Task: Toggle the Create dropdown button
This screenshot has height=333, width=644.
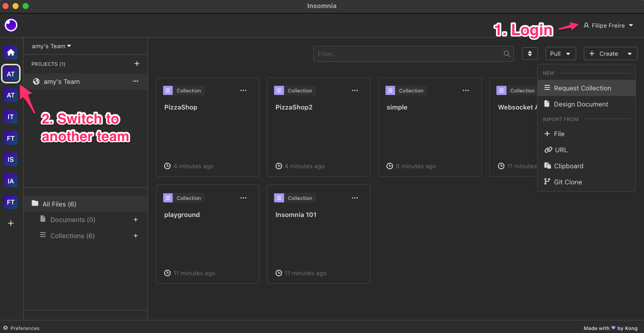Action: [x=610, y=54]
